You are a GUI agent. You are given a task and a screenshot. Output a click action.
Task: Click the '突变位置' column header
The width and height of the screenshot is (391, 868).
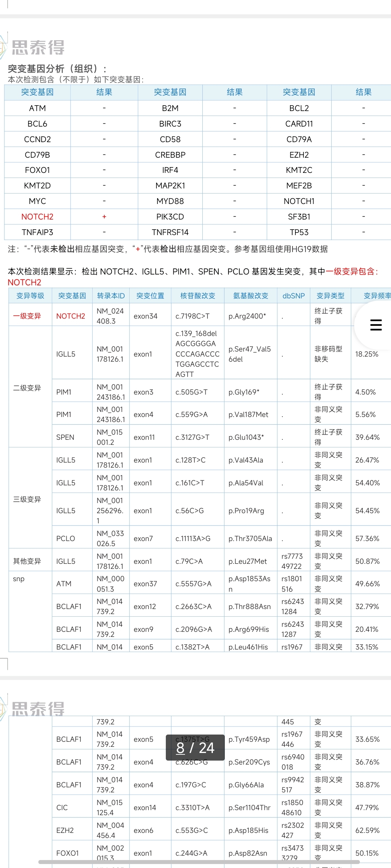click(150, 296)
